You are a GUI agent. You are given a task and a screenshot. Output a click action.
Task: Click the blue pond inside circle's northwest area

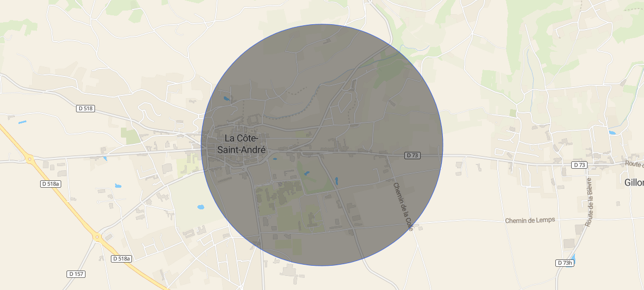click(x=227, y=99)
